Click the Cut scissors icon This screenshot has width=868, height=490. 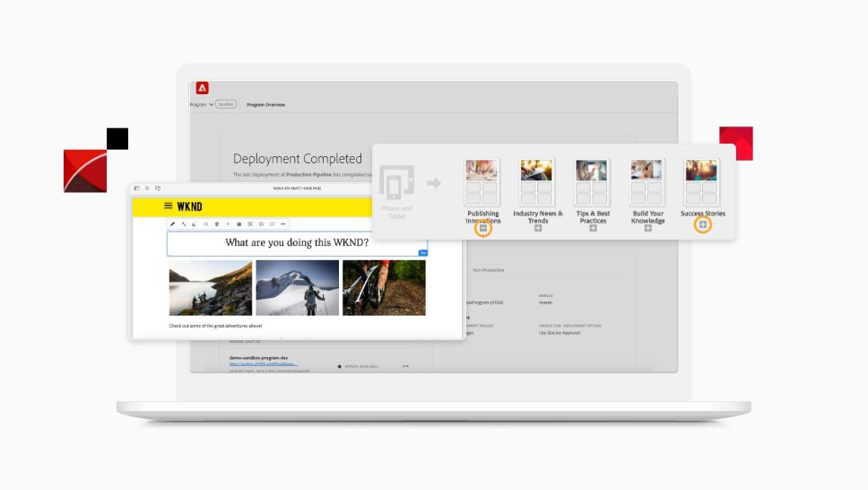[x=205, y=224]
